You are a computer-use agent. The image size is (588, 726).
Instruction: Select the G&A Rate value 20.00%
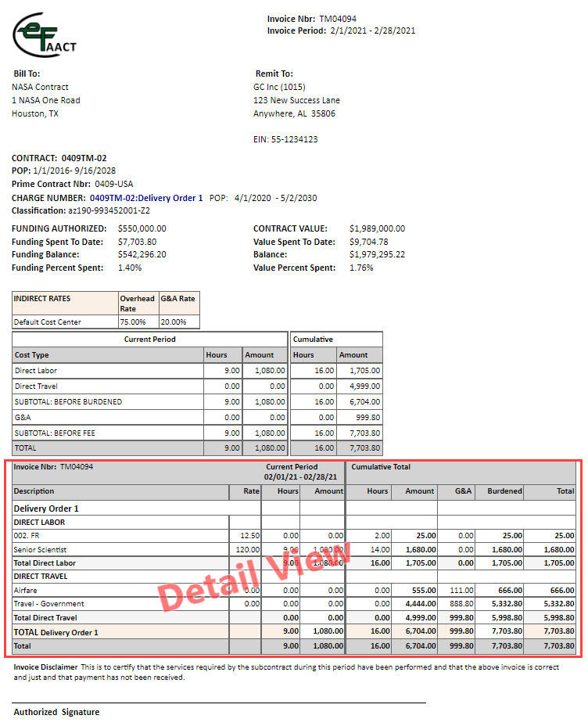(173, 322)
